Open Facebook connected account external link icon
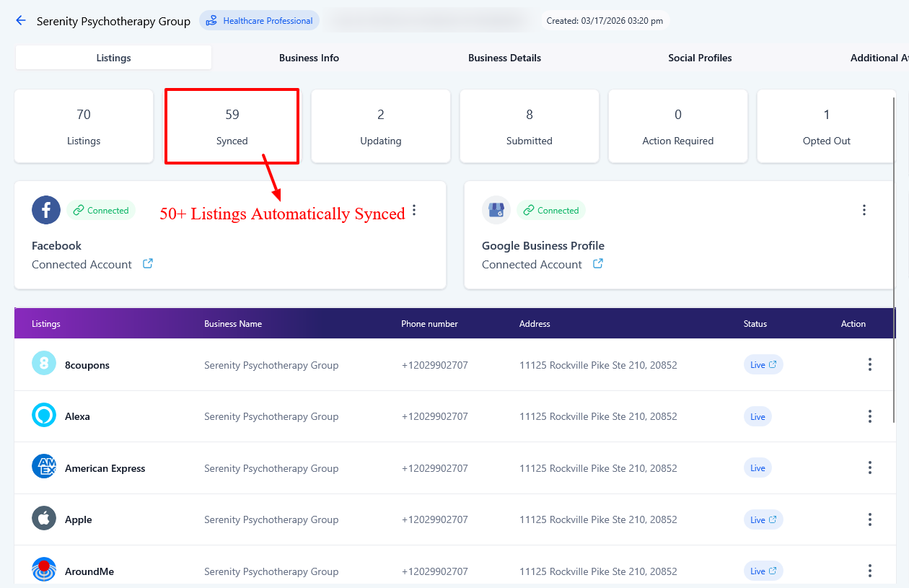Viewport: 909px width, 588px height. [148, 264]
